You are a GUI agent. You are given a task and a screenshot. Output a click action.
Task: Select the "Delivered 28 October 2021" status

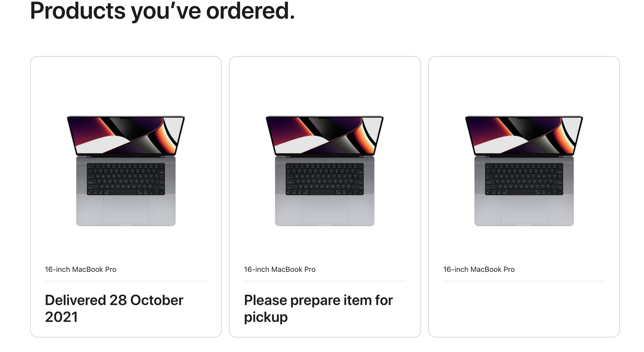point(114,308)
